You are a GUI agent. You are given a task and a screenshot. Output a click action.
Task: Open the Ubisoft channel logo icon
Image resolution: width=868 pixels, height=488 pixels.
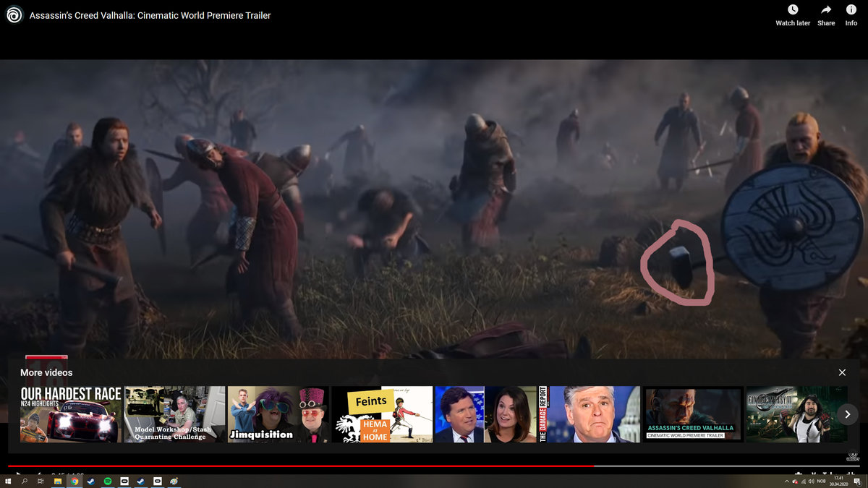[x=14, y=15]
